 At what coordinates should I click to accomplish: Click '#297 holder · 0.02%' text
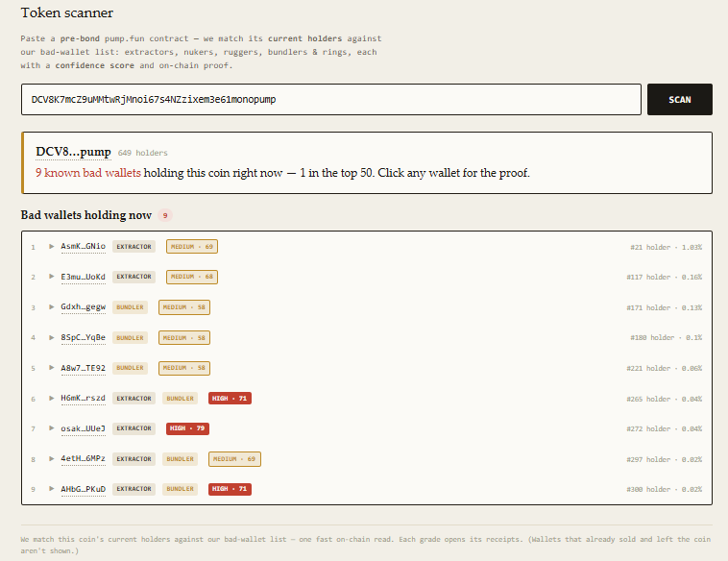pos(664,459)
